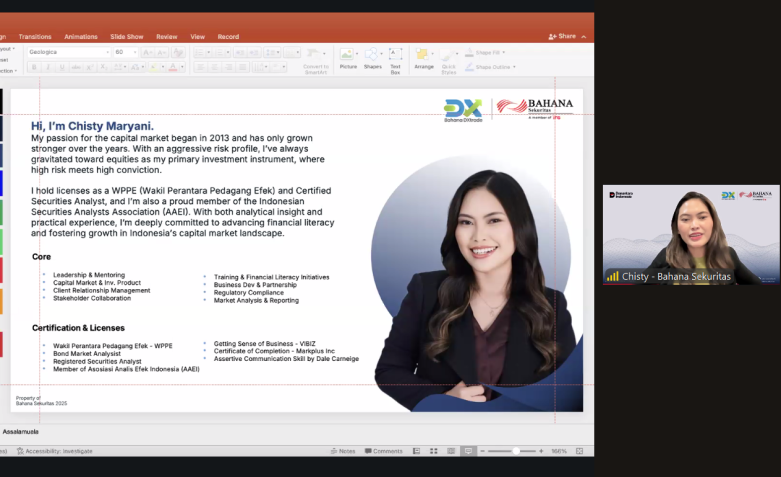Open Geologica font name dropdown
The width and height of the screenshot is (781, 477).
(107, 52)
